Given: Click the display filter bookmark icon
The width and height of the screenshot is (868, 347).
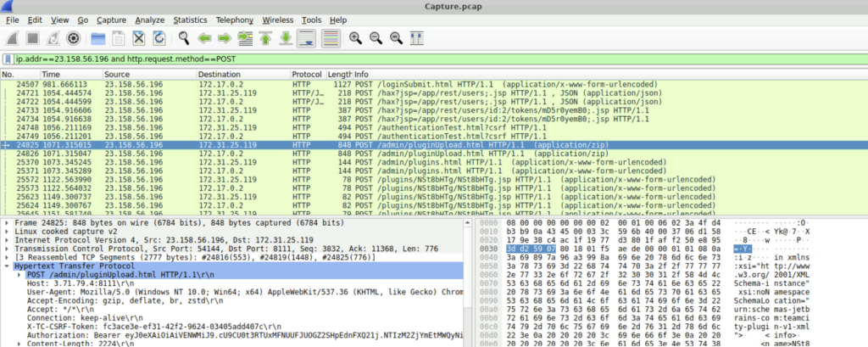Looking at the screenshot, I should click(8, 59).
